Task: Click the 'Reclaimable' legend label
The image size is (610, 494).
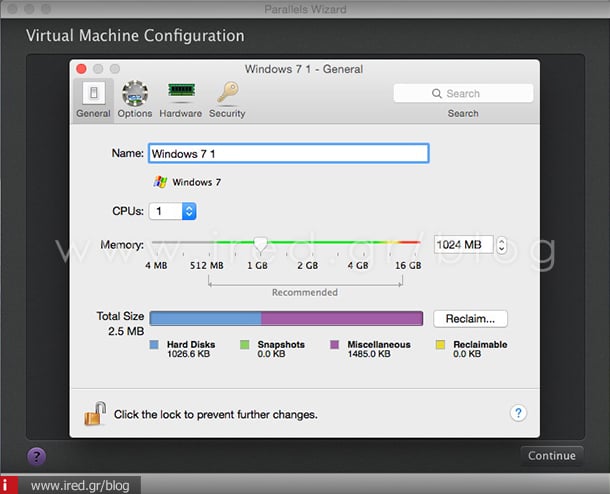Action: tap(480, 344)
